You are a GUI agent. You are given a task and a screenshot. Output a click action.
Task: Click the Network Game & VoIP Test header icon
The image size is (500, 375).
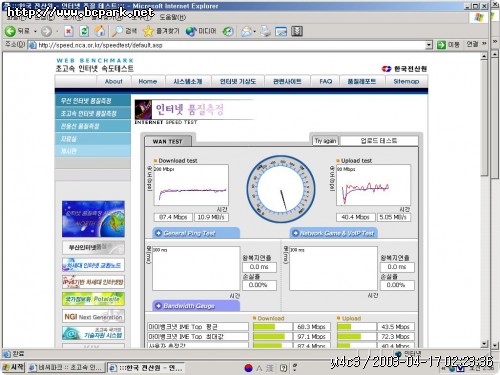(295, 233)
